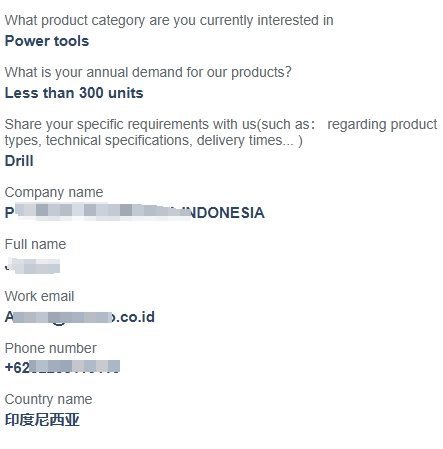Select the Drill requirement value
The height and width of the screenshot is (449, 443).
pyautogui.click(x=19, y=161)
